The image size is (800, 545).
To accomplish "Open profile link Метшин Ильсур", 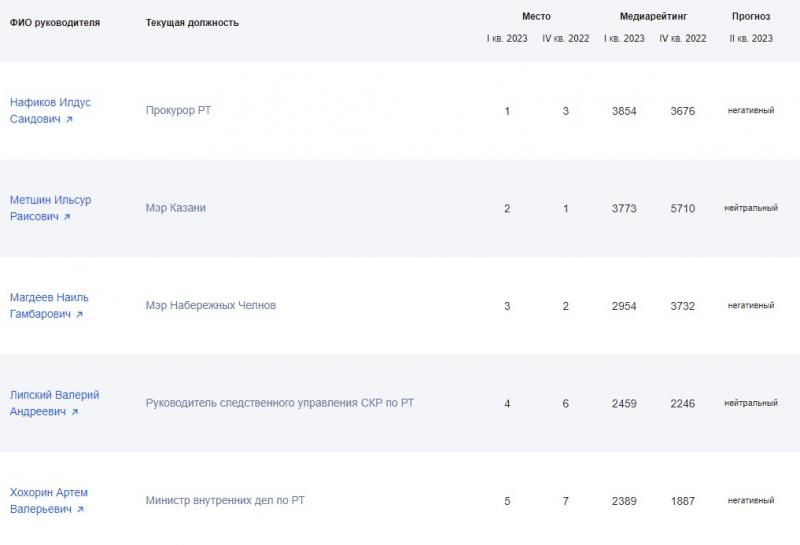I will tap(51, 200).
